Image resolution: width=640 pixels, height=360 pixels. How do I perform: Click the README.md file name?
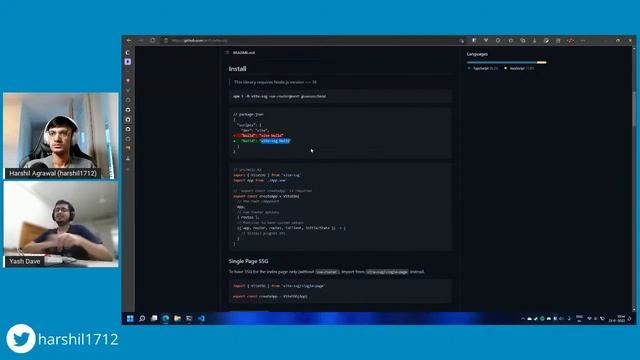[244, 53]
